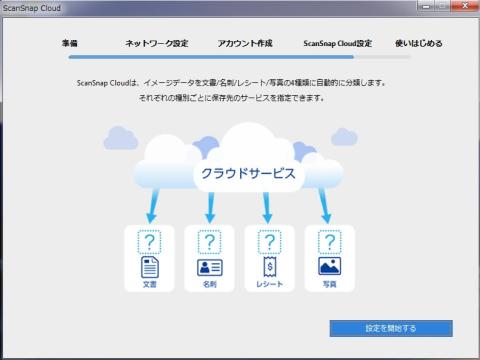Go to the ネットワーク設定 step
The image size is (480, 360).
[x=157, y=43]
